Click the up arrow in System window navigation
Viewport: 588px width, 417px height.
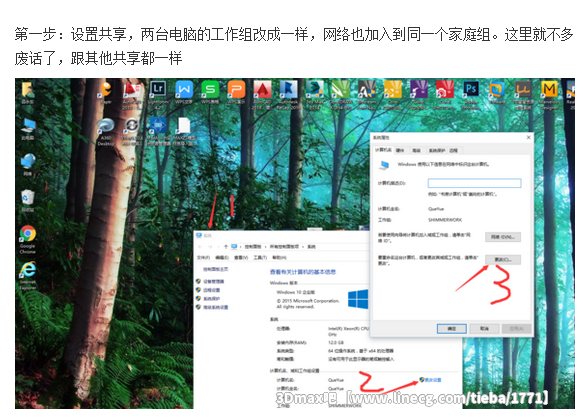(x=225, y=247)
